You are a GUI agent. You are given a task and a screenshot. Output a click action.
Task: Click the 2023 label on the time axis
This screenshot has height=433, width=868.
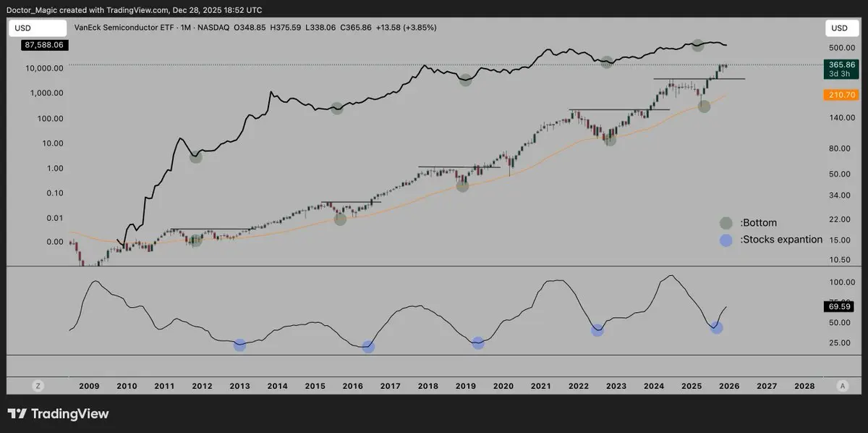pos(616,387)
